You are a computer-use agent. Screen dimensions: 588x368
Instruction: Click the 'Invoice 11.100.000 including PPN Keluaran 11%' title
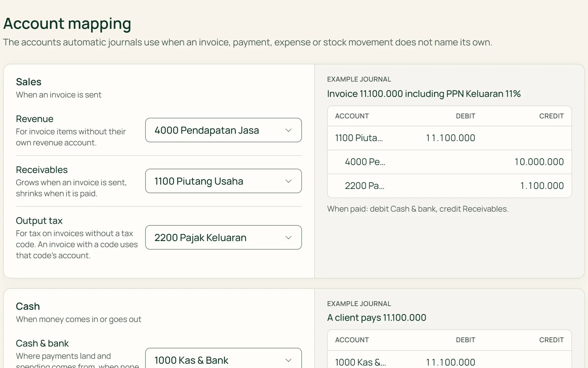(x=424, y=94)
